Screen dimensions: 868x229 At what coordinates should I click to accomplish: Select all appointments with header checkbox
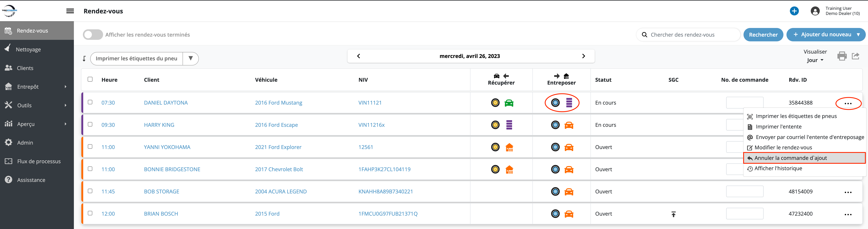click(x=90, y=79)
